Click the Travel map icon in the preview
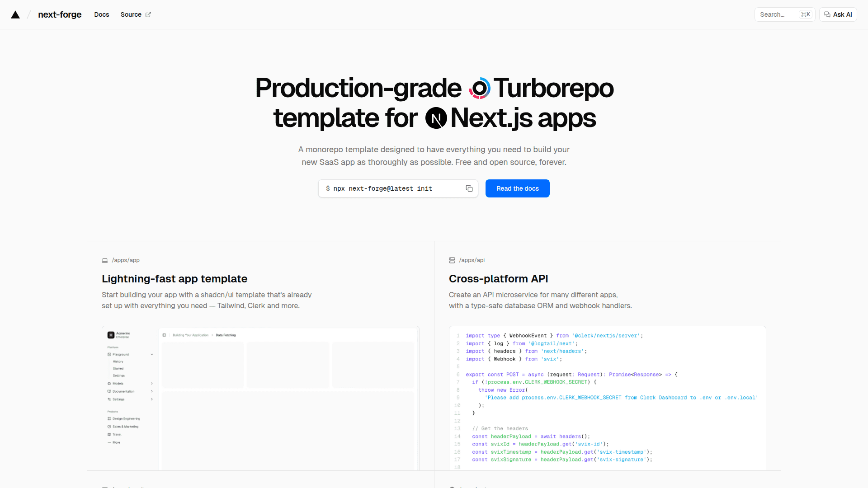Screen dimensions: 868x488 coord(109,435)
